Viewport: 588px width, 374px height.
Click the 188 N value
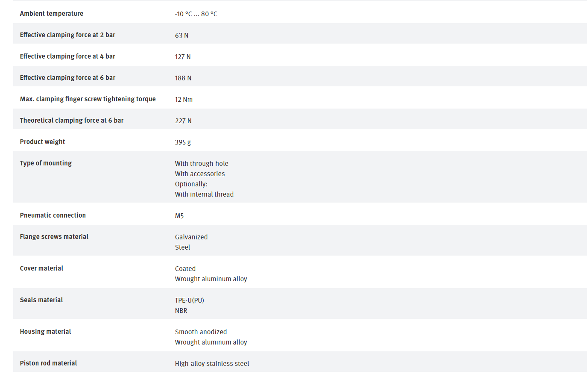click(183, 78)
